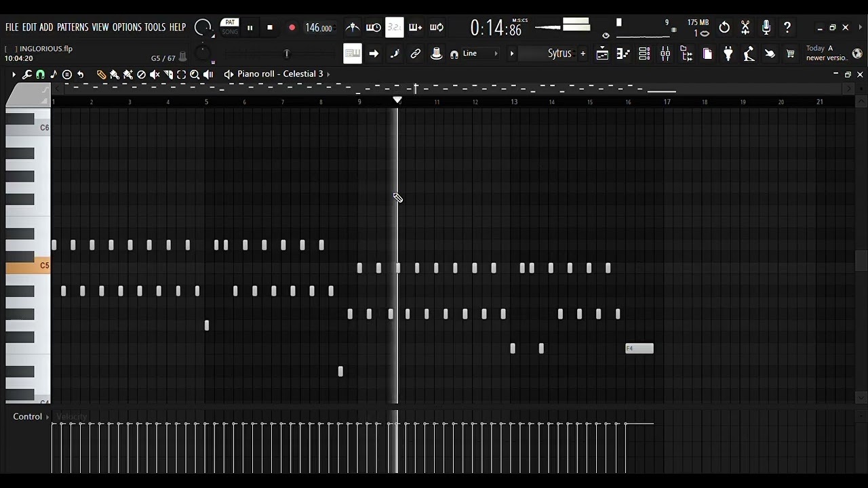Toggle loop recording
This screenshot has width=868, height=488.
pos(437,28)
